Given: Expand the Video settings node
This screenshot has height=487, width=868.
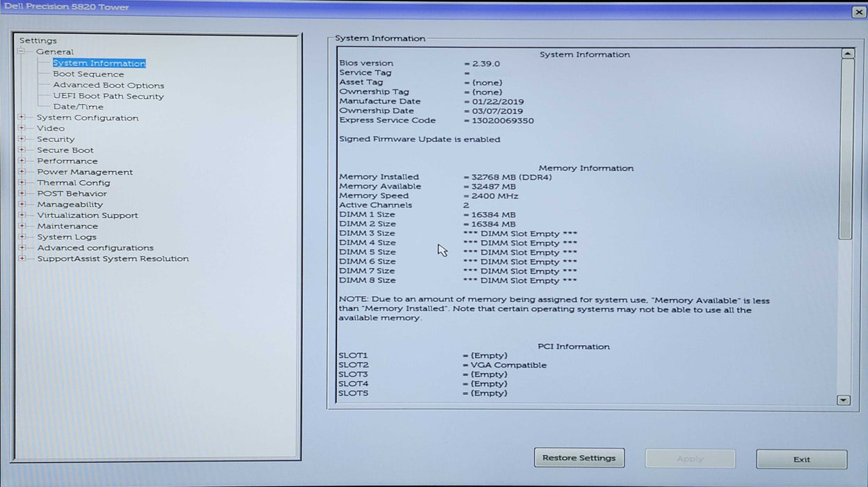Looking at the screenshot, I should [22, 128].
